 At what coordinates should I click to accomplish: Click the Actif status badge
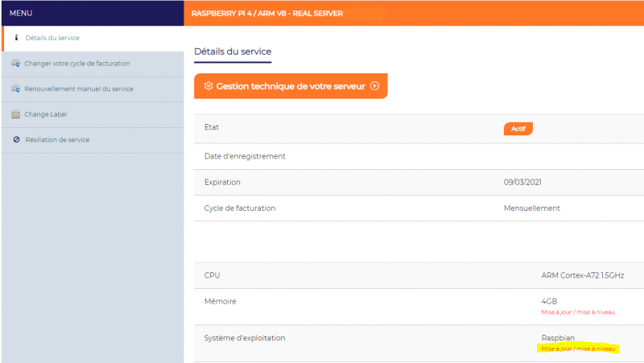pyautogui.click(x=518, y=129)
